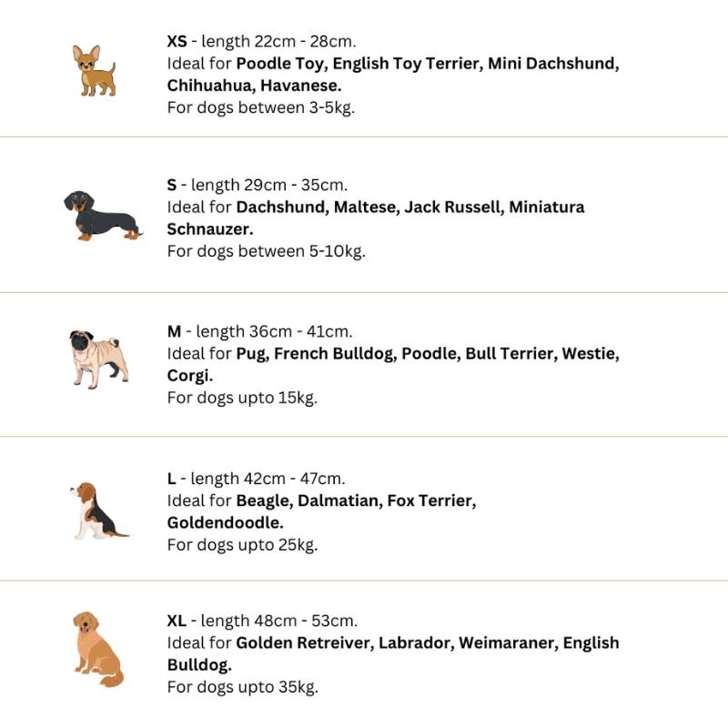Click 'For dogs between 3-5kg' line
Image resolution: width=728 pixels, height=728 pixels.
(x=261, y=107)
